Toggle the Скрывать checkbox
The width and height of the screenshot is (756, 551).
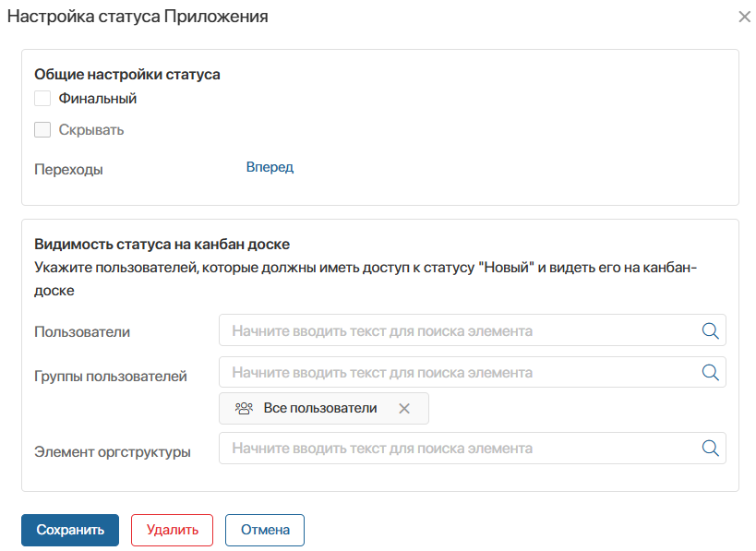[x=42, y=130]
